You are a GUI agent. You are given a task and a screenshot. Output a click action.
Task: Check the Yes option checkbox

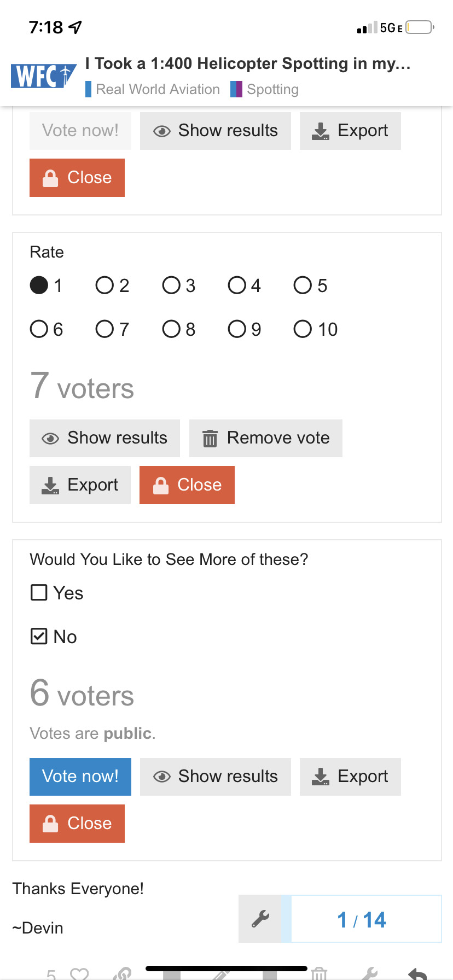(x=39, y=593)
